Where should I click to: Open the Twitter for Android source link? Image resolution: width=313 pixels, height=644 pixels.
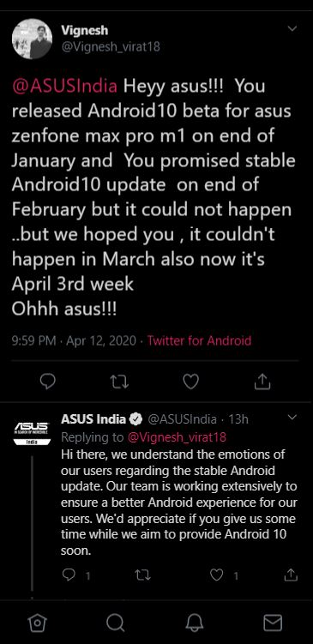[199, 340]
